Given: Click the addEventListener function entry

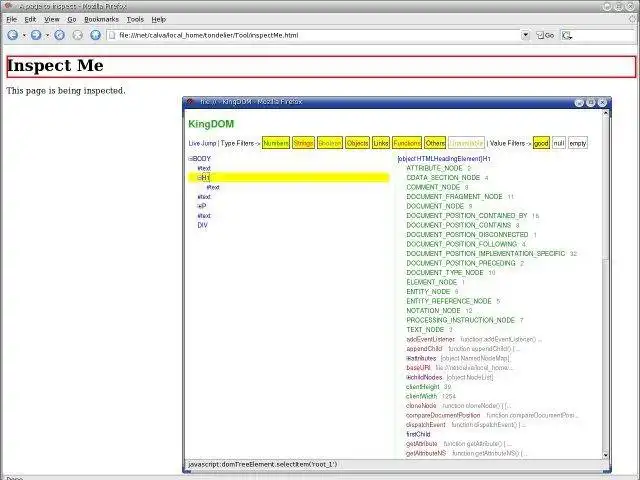Looking at the screenshot, I should pos(430,339).
